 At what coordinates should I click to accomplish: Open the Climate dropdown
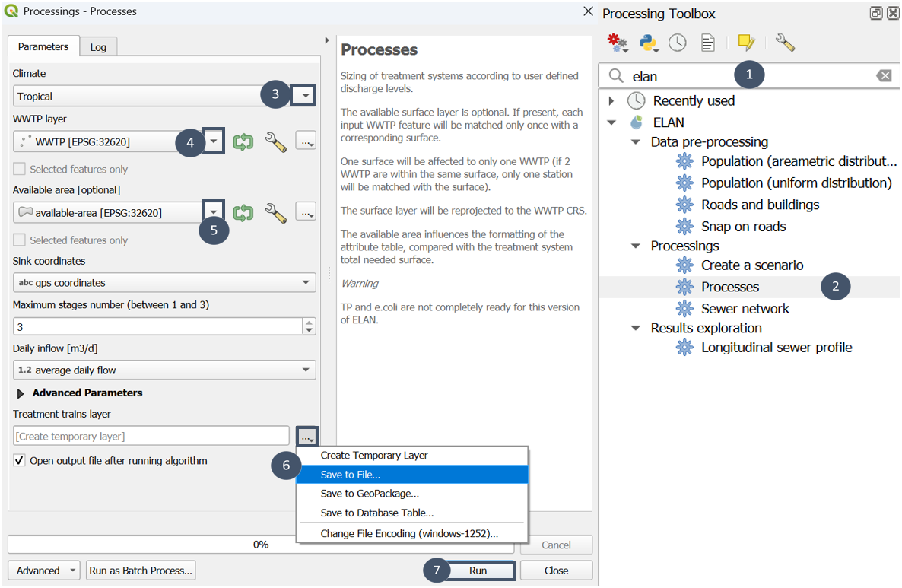(305, 96)
